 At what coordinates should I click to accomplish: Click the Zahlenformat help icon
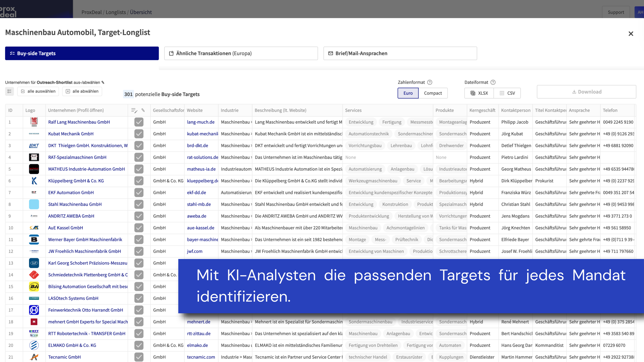(430, 82)
